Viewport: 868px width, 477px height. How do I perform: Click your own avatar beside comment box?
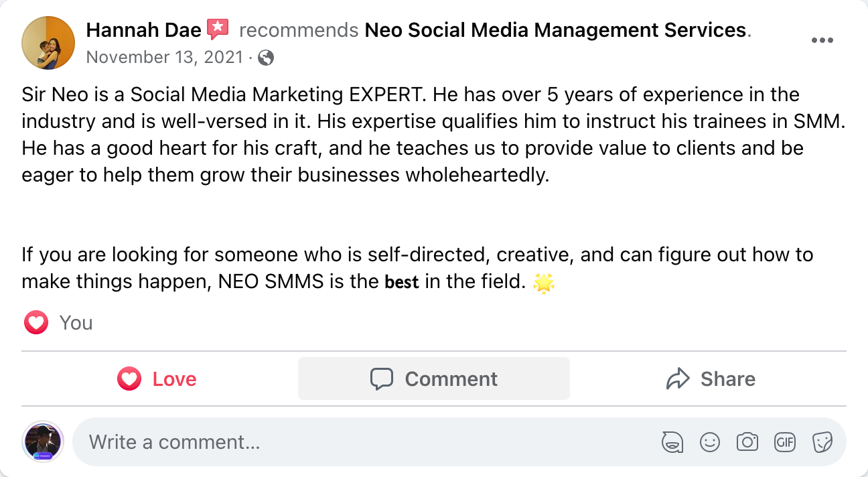(44, 442)
